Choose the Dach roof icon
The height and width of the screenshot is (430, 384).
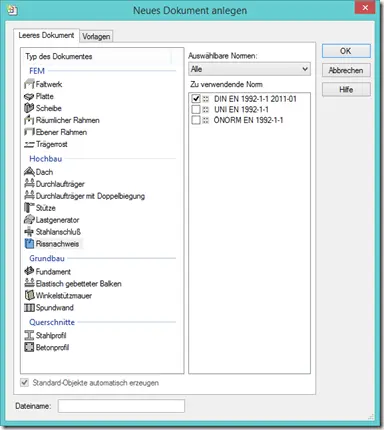coord(29,172)
